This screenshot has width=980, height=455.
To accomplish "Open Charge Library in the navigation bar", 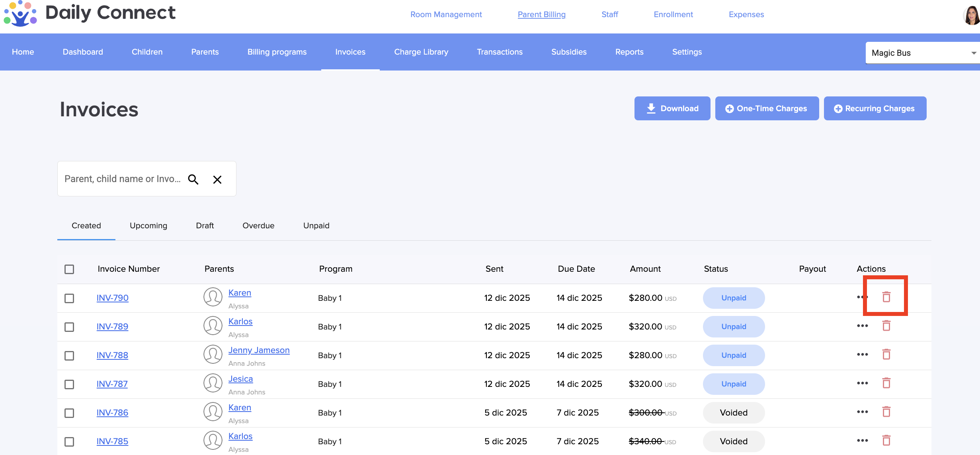I will coord(421,52).
